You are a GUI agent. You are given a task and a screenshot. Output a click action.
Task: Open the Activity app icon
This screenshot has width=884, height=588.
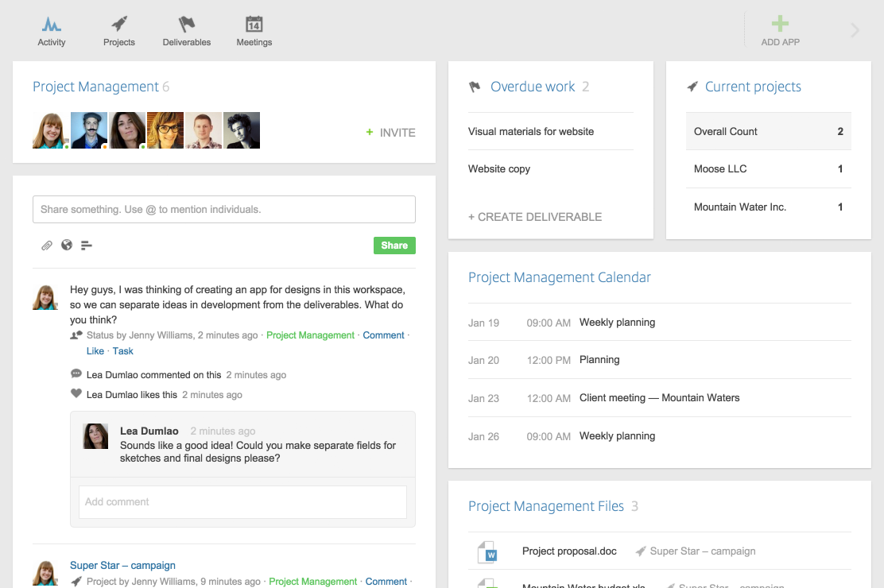click(x=52, y=25)
